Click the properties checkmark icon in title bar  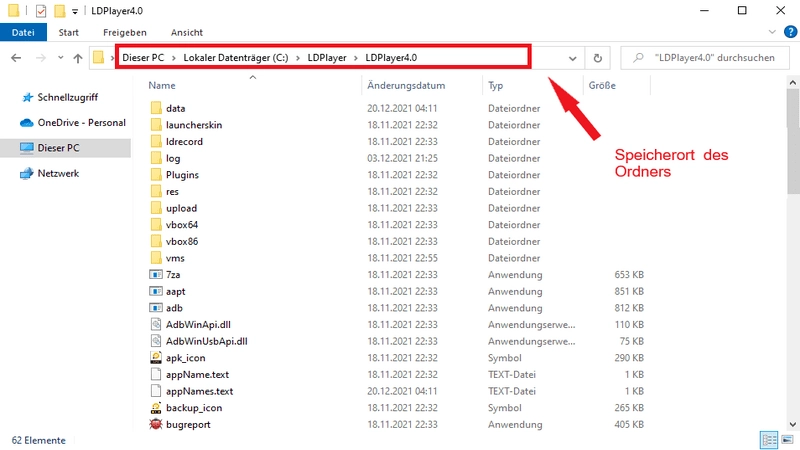(x=41, y=11)
